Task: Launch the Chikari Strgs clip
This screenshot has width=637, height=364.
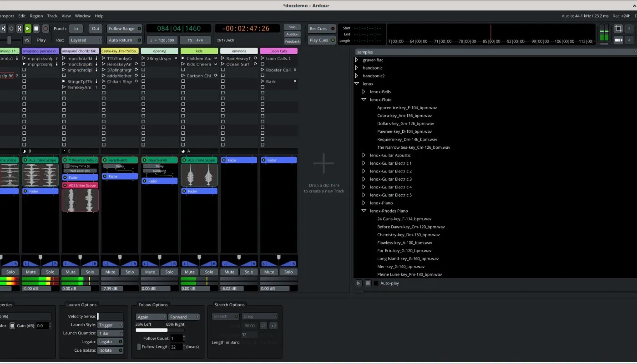Action: point(104,81)
